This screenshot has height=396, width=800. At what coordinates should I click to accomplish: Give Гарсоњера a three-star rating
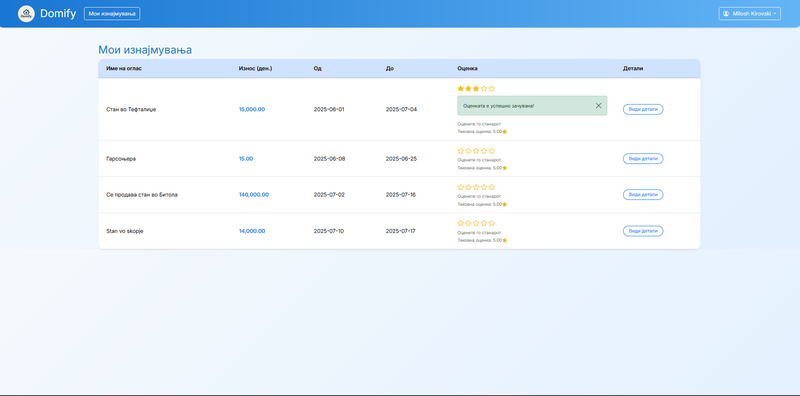click(x=476, y=151)
